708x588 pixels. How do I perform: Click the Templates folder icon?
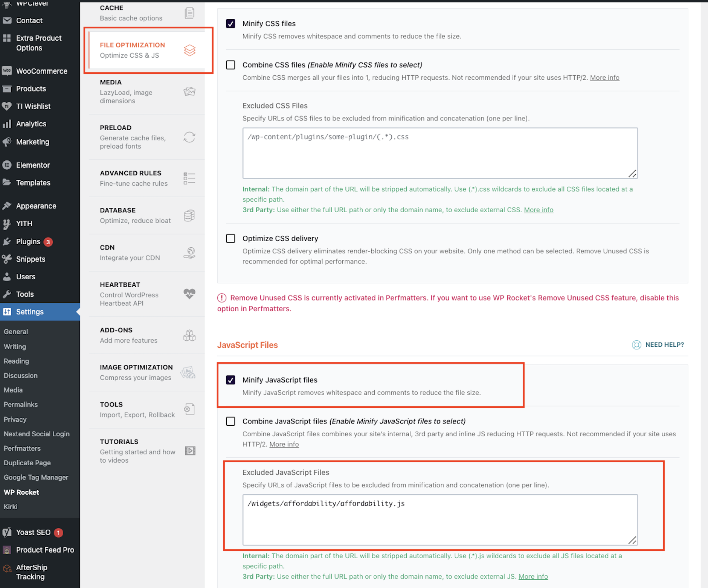point(7,182)
